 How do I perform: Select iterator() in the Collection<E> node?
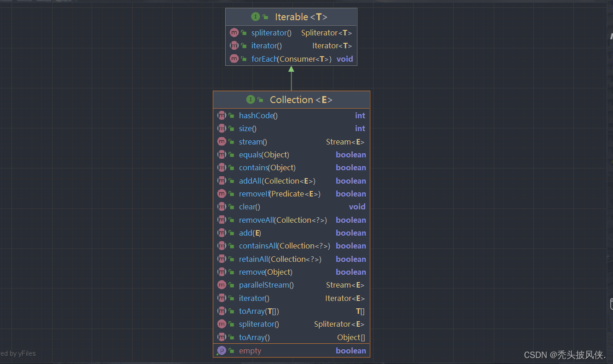254,298
